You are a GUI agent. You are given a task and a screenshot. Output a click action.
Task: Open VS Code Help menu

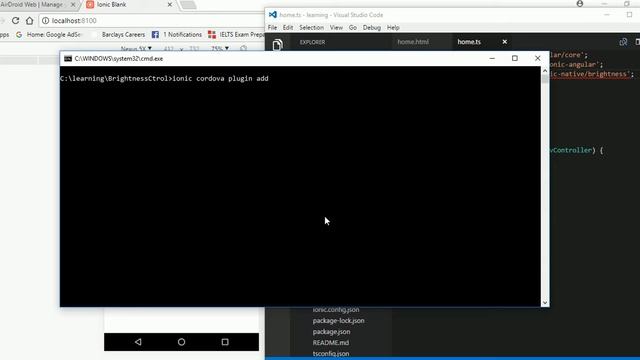click(393, 27)
